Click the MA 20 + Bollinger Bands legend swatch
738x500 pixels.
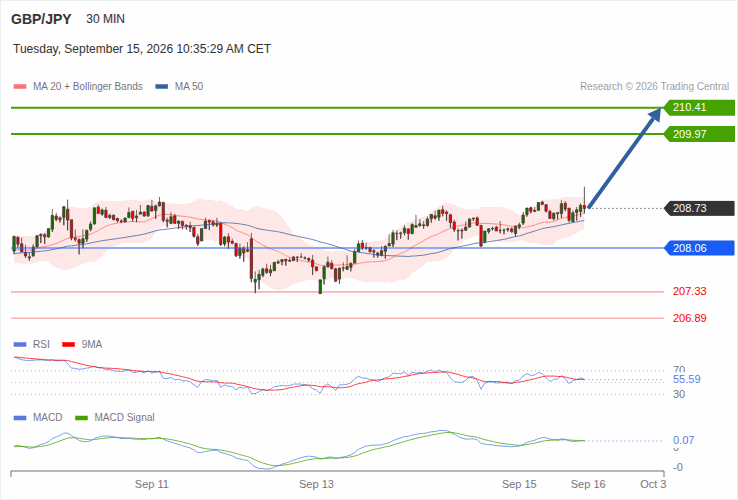click(20, 87)
